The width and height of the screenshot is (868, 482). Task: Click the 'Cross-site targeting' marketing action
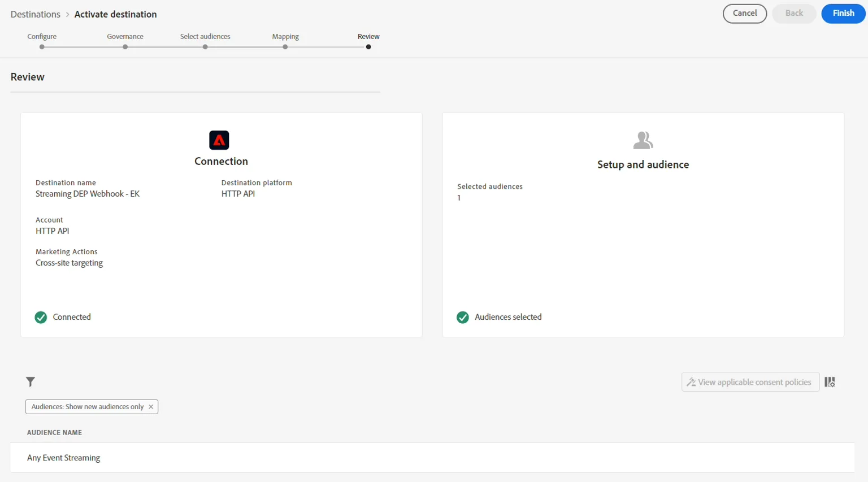(70, 263)
